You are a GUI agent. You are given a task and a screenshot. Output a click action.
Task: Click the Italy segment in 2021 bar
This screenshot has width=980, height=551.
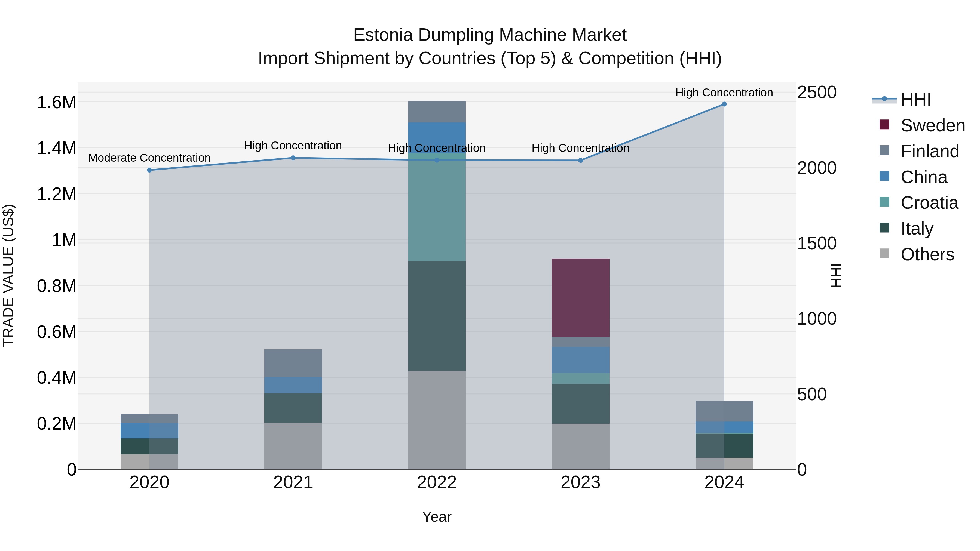tap(293, 408)
